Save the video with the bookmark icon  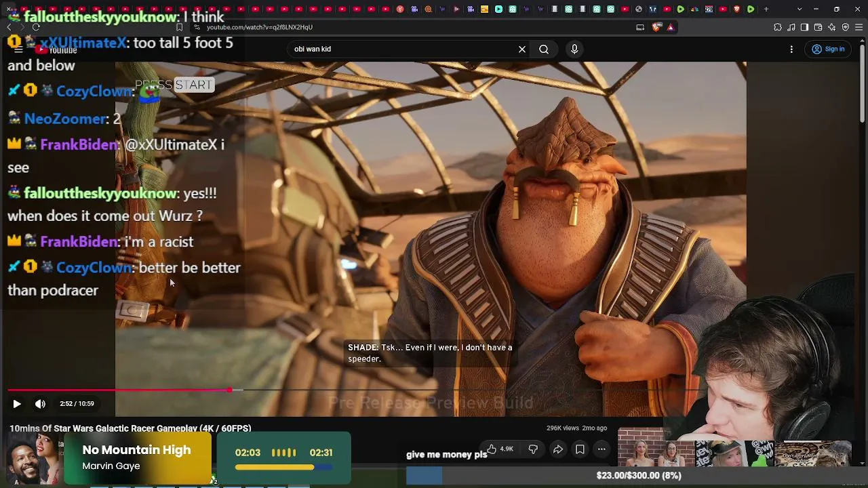tap(580, 449)
